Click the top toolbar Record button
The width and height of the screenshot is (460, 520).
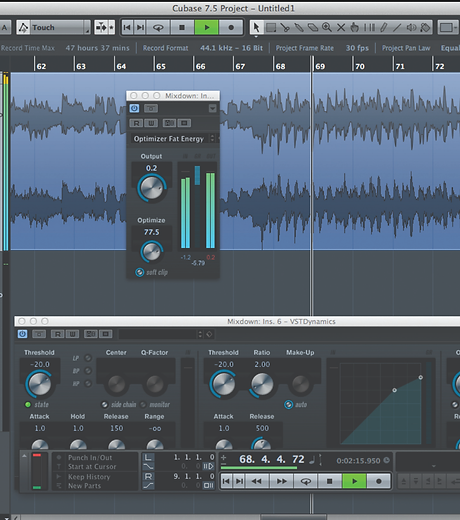click(x=231, y=27)
